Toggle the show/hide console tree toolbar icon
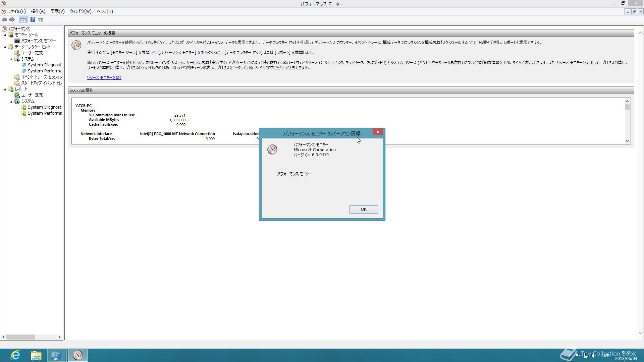Screen dimensions: 644x362 coord(22,20)
